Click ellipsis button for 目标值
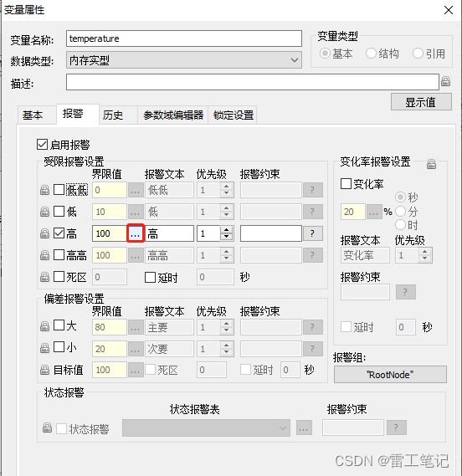The image size is (462, 476). pos(136,370)
